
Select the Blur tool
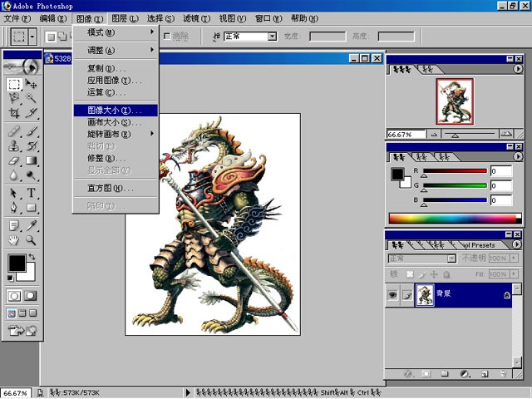click(14, 175)
